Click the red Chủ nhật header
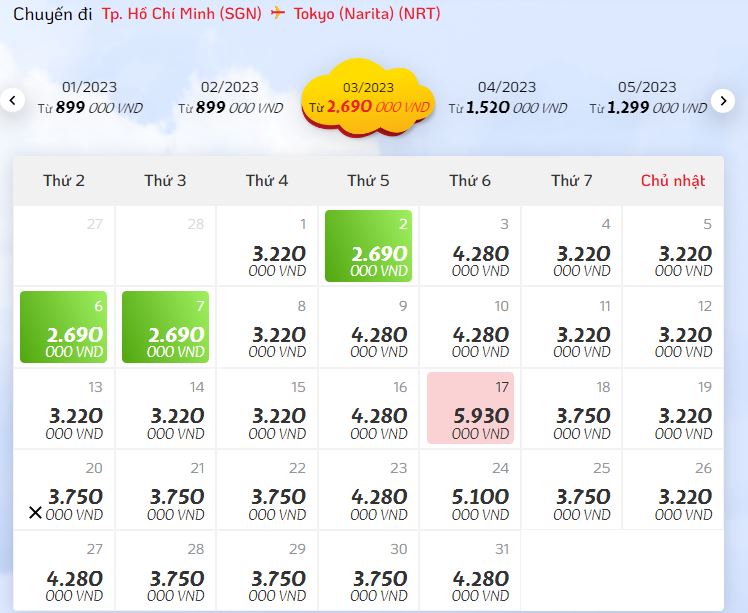The width and height of the screenshot is (748, 613). coord(673,181)
